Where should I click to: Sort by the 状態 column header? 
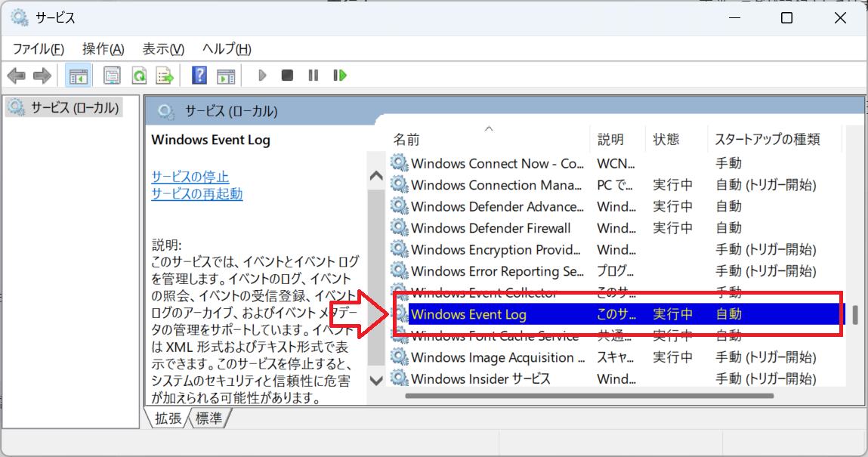click(676, 139)
